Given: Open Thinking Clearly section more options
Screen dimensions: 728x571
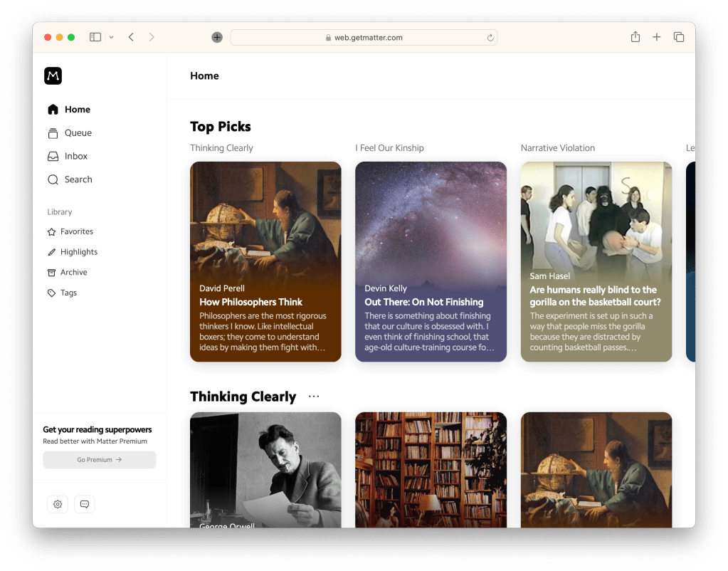Looking at the screenshot, I should [314, 397].
